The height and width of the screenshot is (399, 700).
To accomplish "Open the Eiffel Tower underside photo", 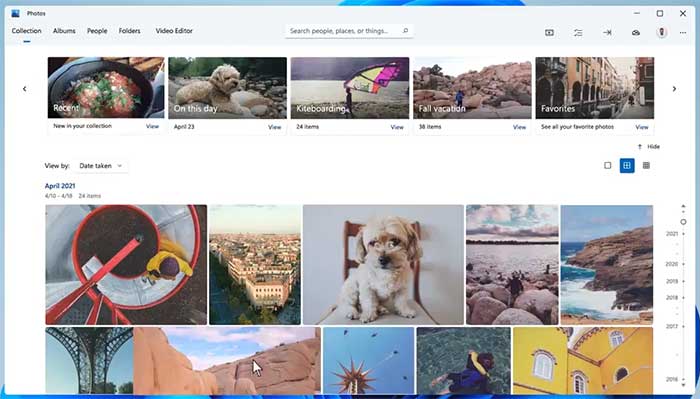I will coord(89,361).
